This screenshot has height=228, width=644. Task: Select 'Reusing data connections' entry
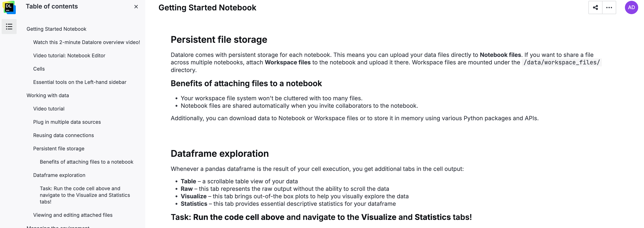pyautogui.click(x=63, y=135)
